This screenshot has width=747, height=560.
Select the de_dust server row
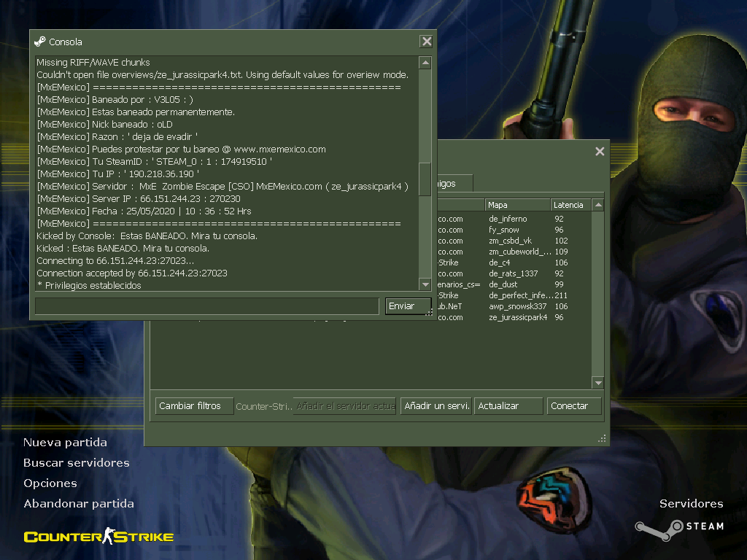(x=514, y=285)
